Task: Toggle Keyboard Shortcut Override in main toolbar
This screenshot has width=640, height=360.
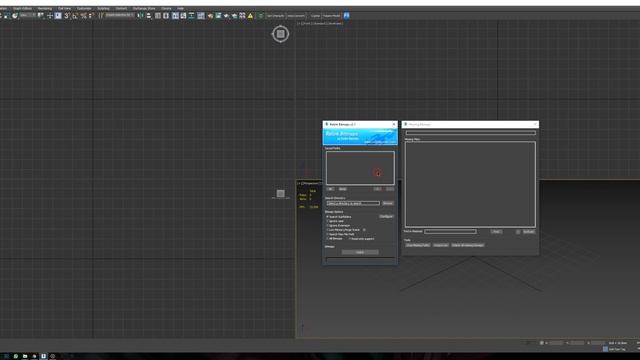Action: coord(58,16)
